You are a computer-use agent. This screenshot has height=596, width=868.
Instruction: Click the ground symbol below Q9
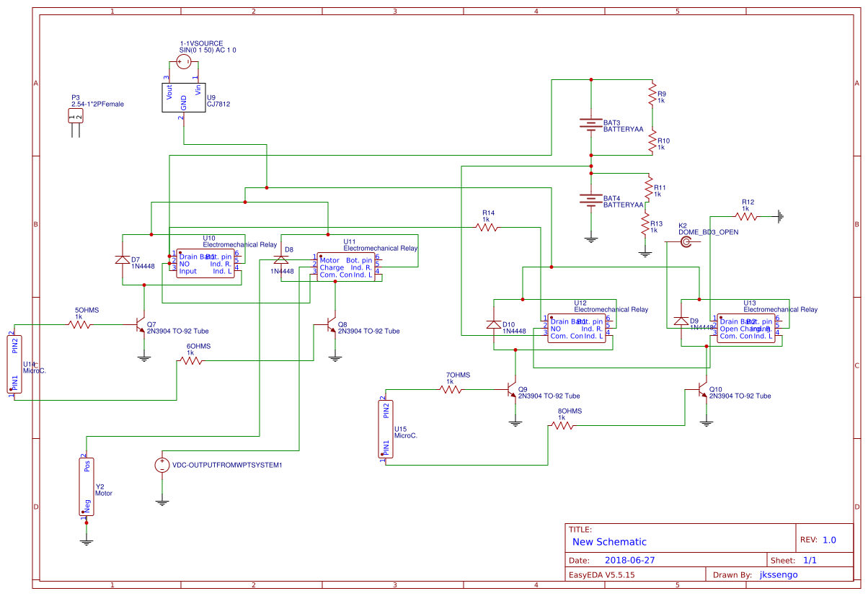point(515,422)
